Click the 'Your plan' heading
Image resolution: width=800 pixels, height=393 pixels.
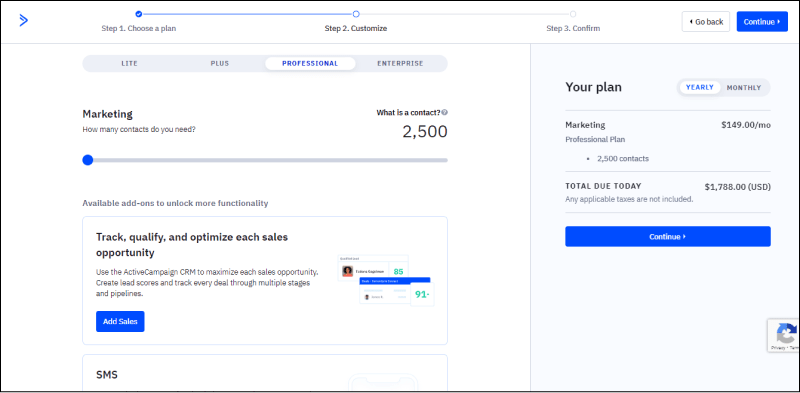click(593, 87)
